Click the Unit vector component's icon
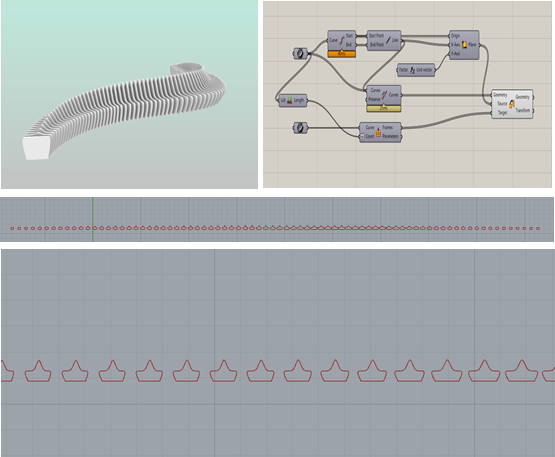The image size is (555, 457). (x=413, y=70)
